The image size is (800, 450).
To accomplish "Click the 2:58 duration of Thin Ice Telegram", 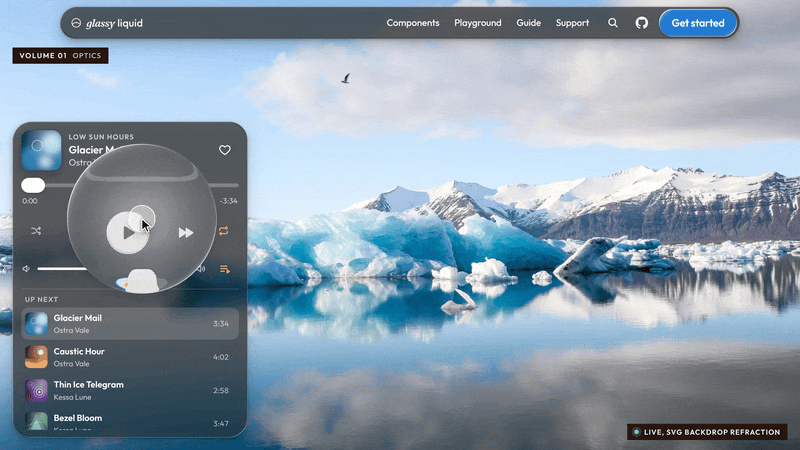I will click(220, 390).
